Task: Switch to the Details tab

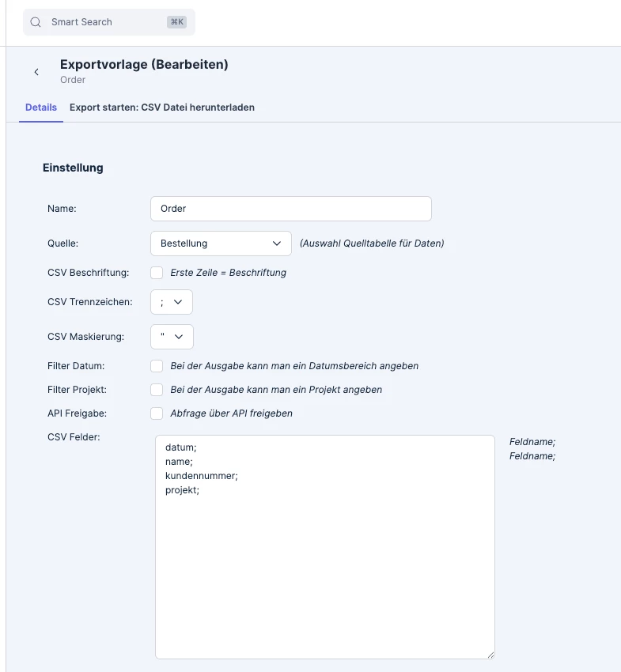Action: pyautogui.click(x=41, y=108)
